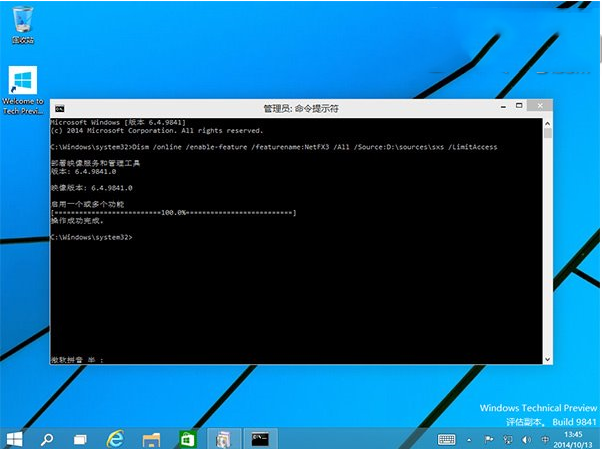The image size is (602, 449).
Task: Open taskbar Search magnifier
Action: (x=47, y=439)
